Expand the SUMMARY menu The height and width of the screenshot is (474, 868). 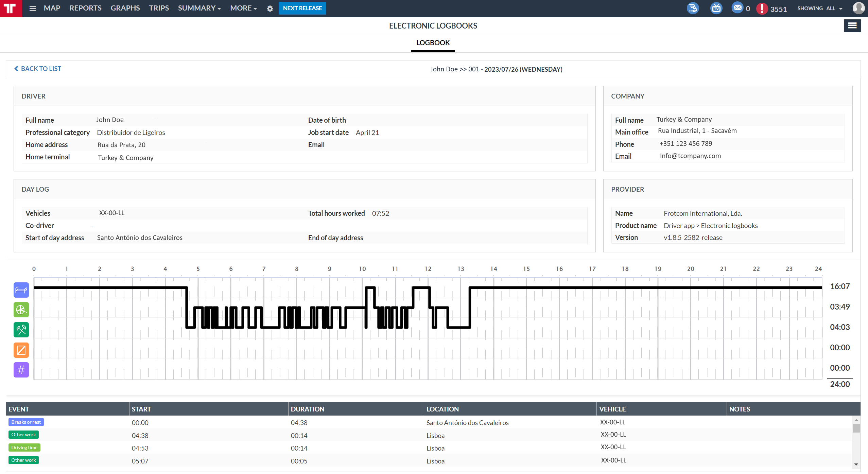point(199,8)
